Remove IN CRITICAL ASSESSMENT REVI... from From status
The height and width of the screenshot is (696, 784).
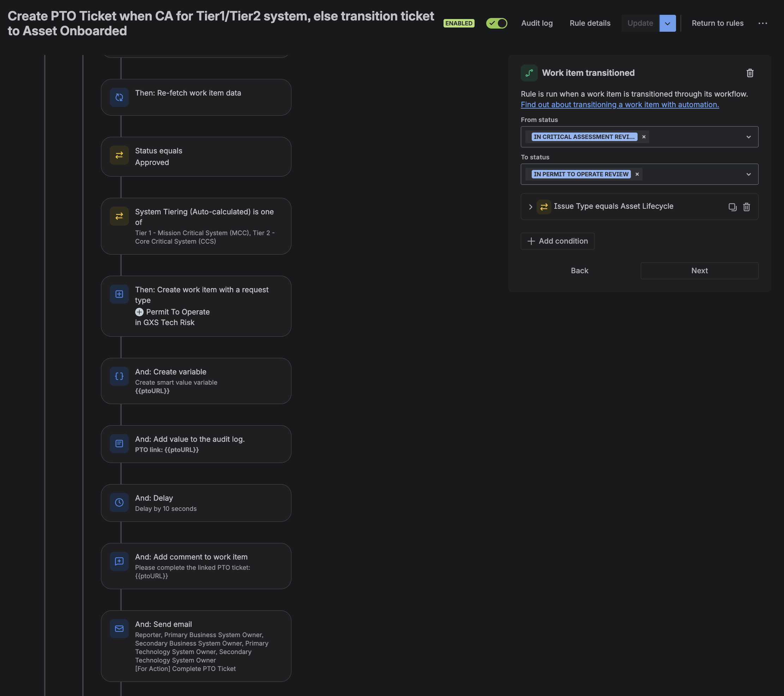point(644,137)
